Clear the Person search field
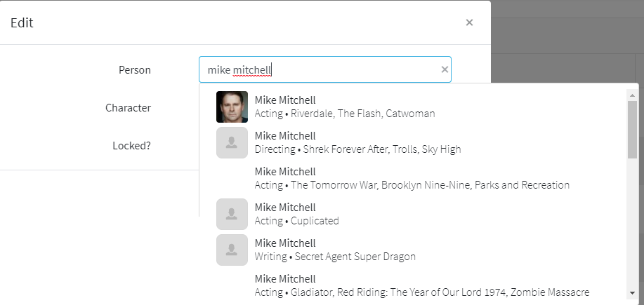The width and height of the screenshot is (644, 305). point(444,69)
